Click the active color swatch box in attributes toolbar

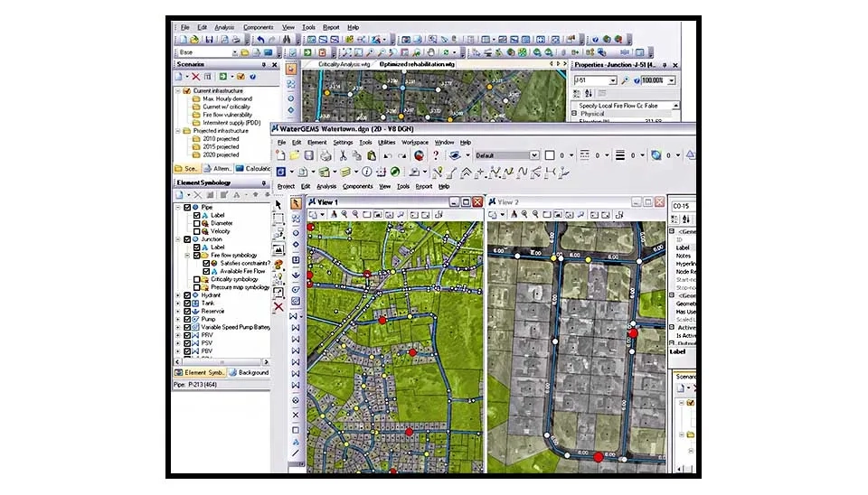pyautogui.click(x=549, y=155)
